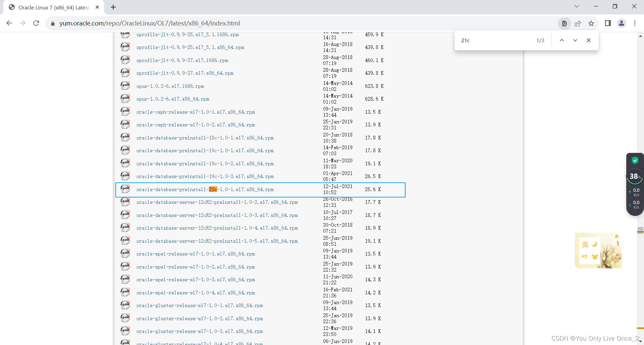Go forward to the next page
Viewport: 644px width, 345px height.
pyautogui.click(x=22, y=23)
